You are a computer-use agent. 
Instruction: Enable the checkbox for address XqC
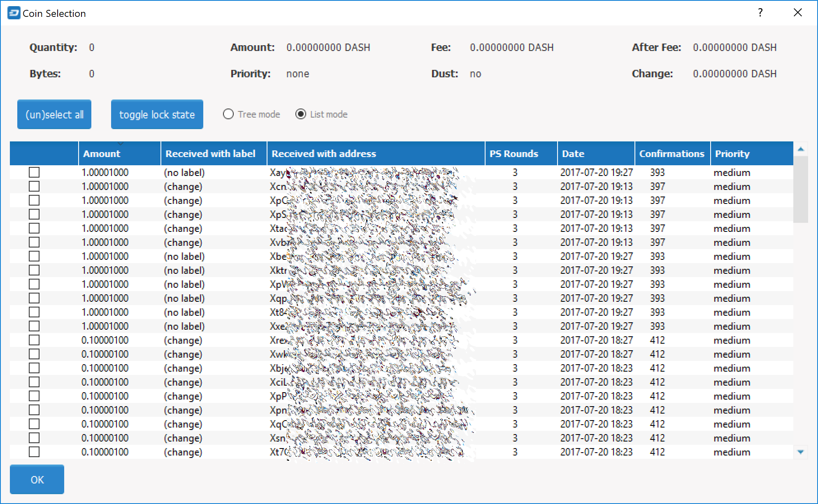34,424
